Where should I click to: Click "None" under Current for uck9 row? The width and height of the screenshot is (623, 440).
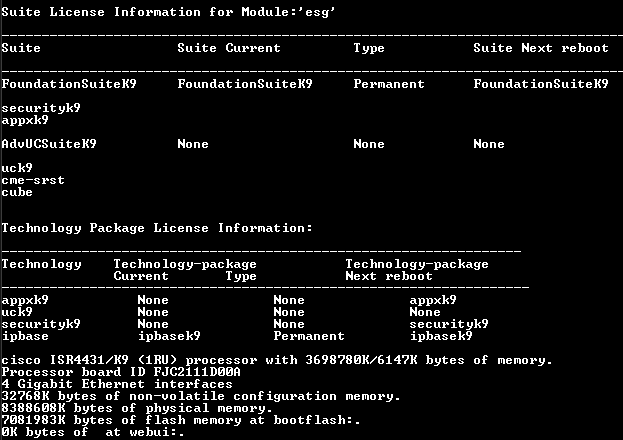(153, 312)
